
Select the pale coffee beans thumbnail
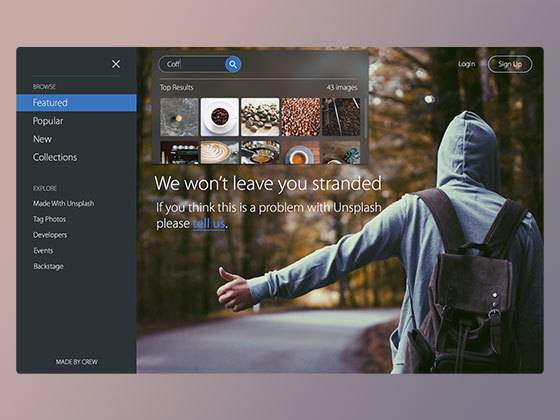tap(260, 117)
